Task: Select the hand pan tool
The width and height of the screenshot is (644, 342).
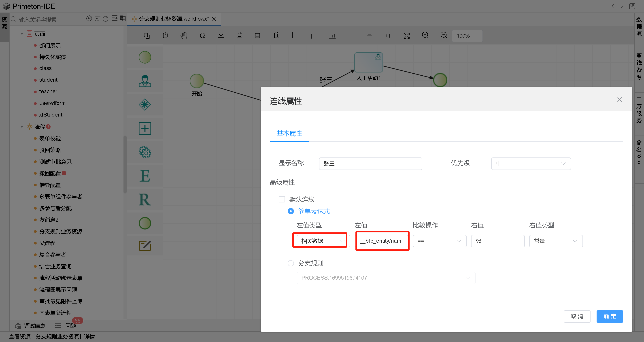Action: coord(184,36)
